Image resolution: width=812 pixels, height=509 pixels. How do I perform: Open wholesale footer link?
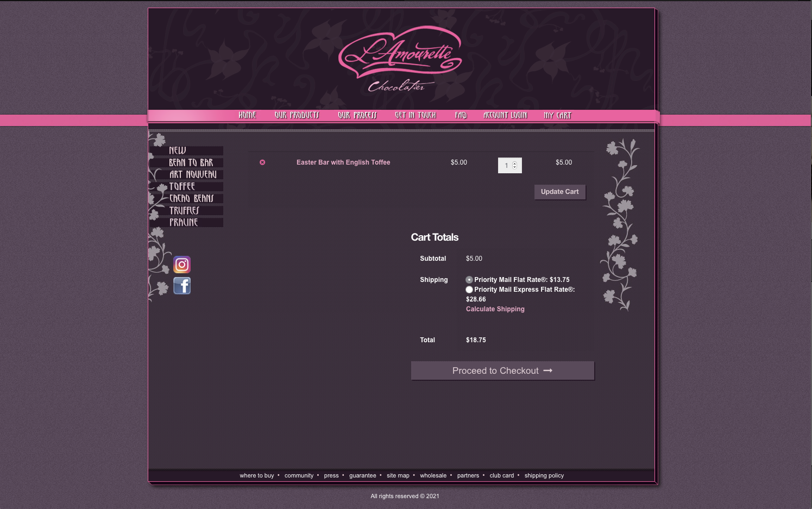(x=433, y=475)
